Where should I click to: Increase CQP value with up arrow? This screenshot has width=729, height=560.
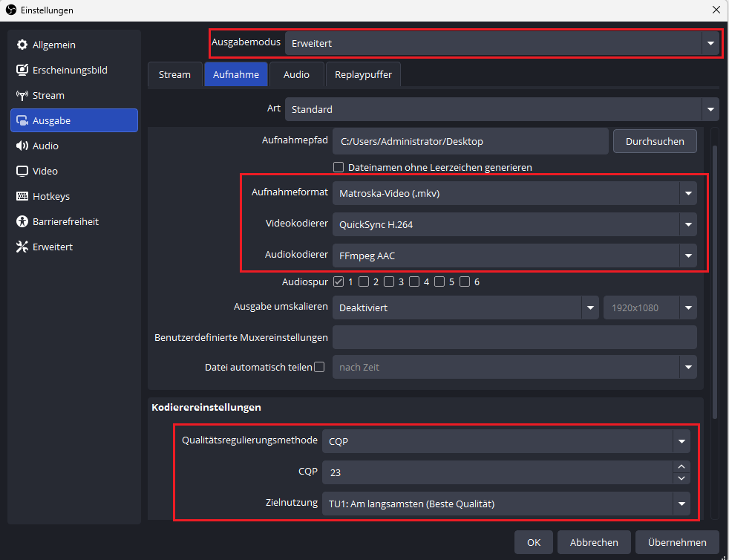[x=681, y=467]
